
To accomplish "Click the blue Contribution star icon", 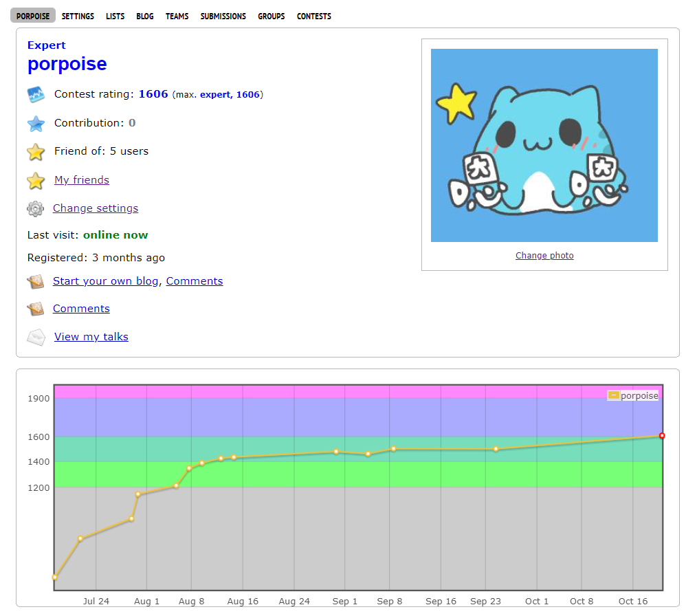I will (x=36, y=123).
